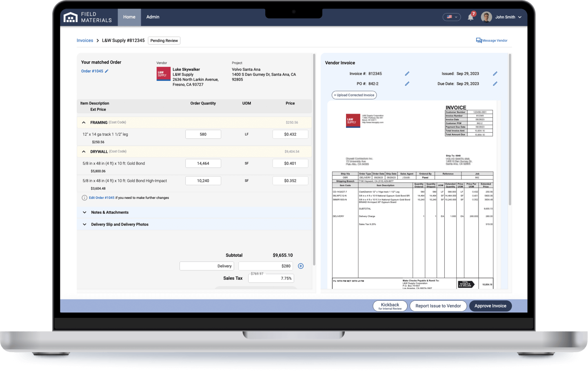The height and width of the screenshot is (382, 588).
Task: Approve the invoice
Action: pyautogui.click(x=490, y=306)
